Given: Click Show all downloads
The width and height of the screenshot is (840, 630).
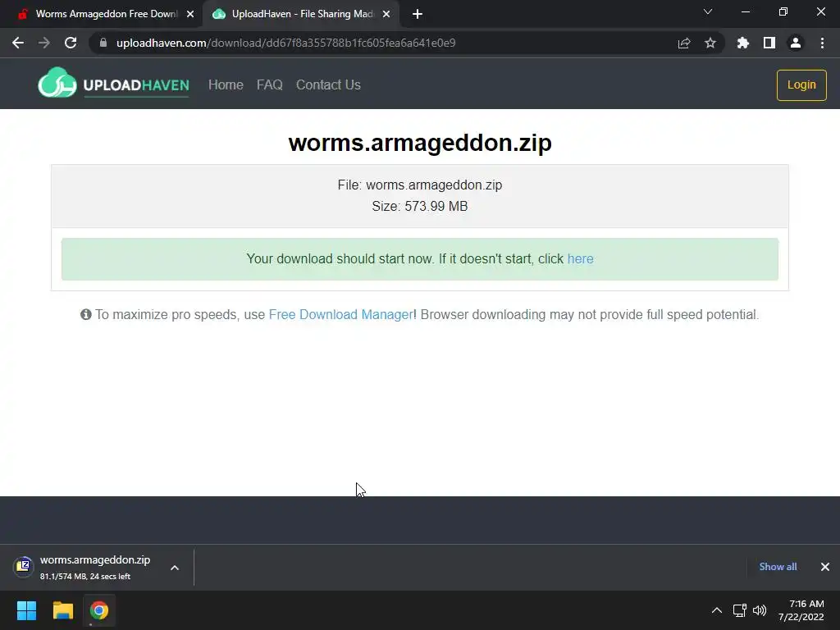Looking at the screenshot, I should click(778, 567).
